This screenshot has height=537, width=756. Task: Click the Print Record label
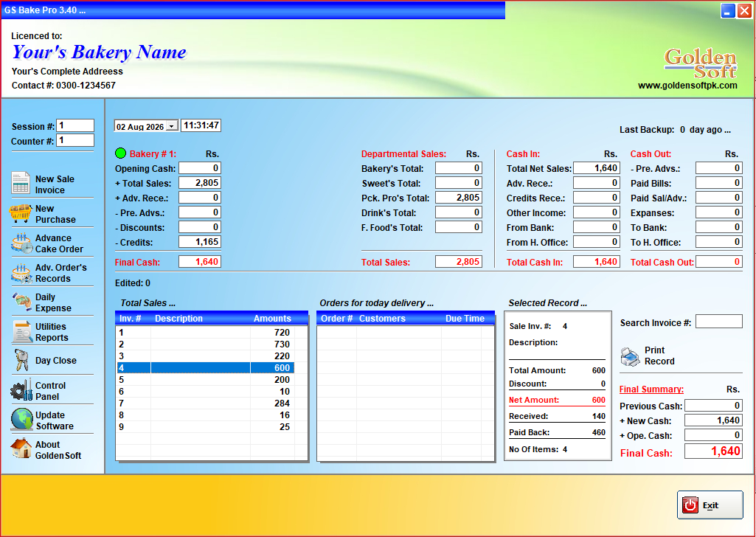[659, 356]
